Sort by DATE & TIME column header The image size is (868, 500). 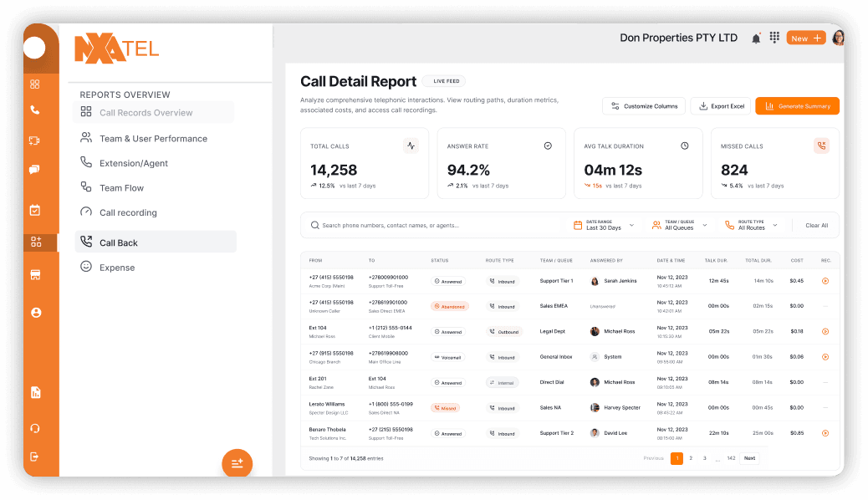click(x=671, y=260)
